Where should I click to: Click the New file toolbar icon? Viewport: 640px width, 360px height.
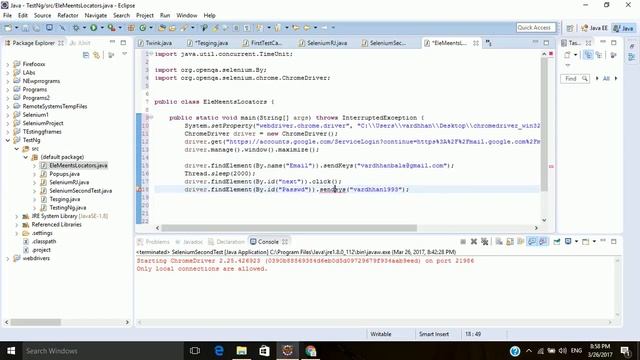coord(8,28)
